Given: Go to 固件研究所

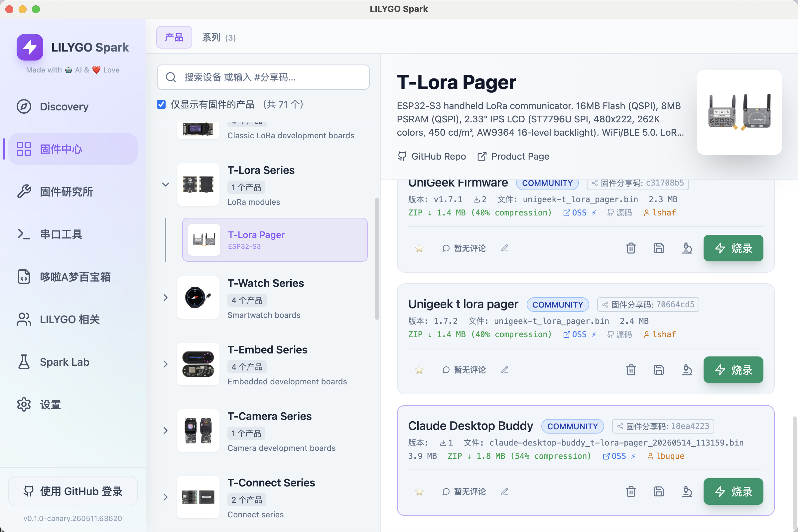Looking at the screenshot, I should point(72,192).
